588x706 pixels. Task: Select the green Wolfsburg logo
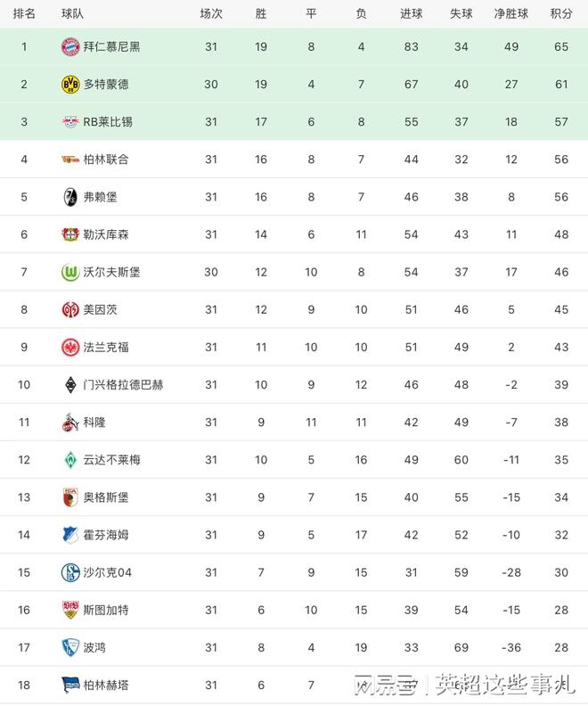(70, 272)
